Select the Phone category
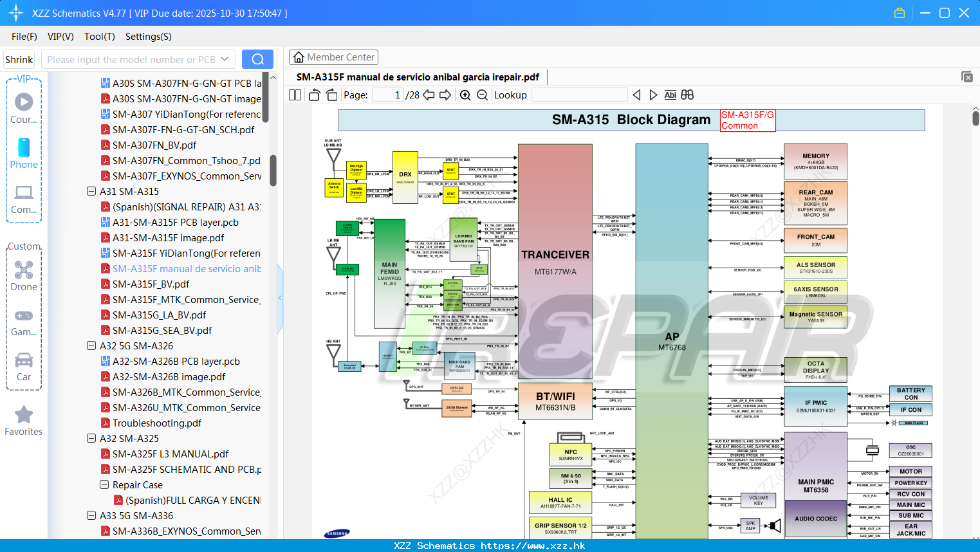Screen dimensions: 980x552 point(24,153)
